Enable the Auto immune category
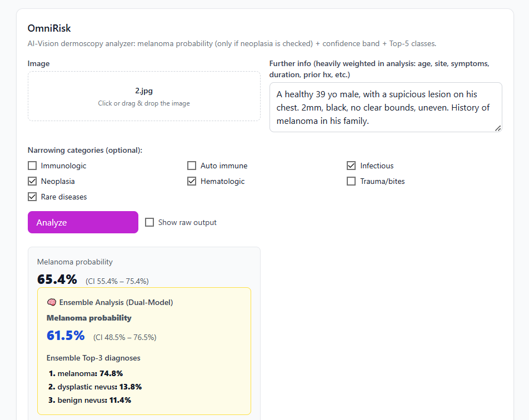This screenshot has height=420, width=529. tap(192, 165)
